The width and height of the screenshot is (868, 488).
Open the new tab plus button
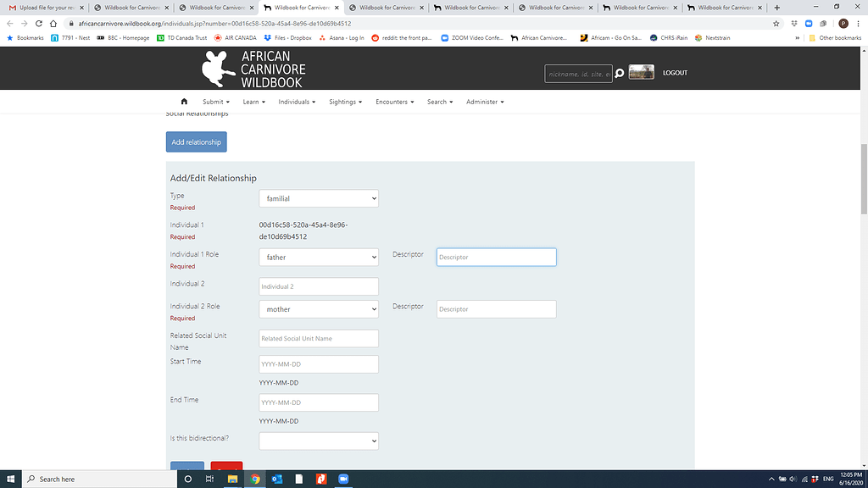(777, 8)
